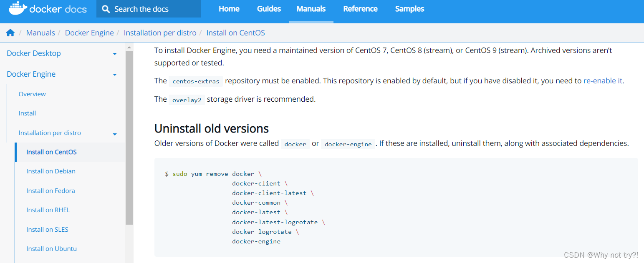The height and width of the screenshot is (263, 644).
Task: Select Install on SLES sidebar item
Action: (47, 230)
